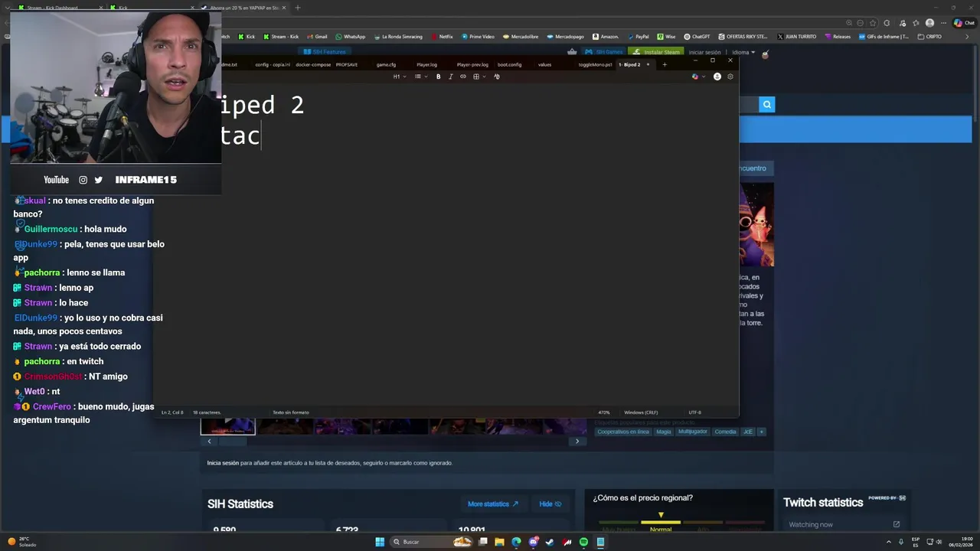Add more tags with the plus button
Screen dimensions: 980x551
761,432
